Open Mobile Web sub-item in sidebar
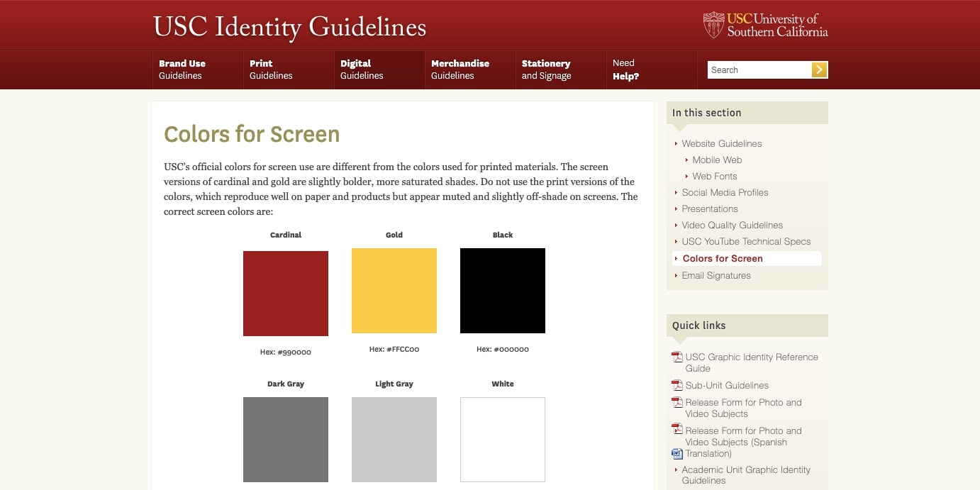The width and height of the screenshot is (980, 490). [x=717, y=160]
